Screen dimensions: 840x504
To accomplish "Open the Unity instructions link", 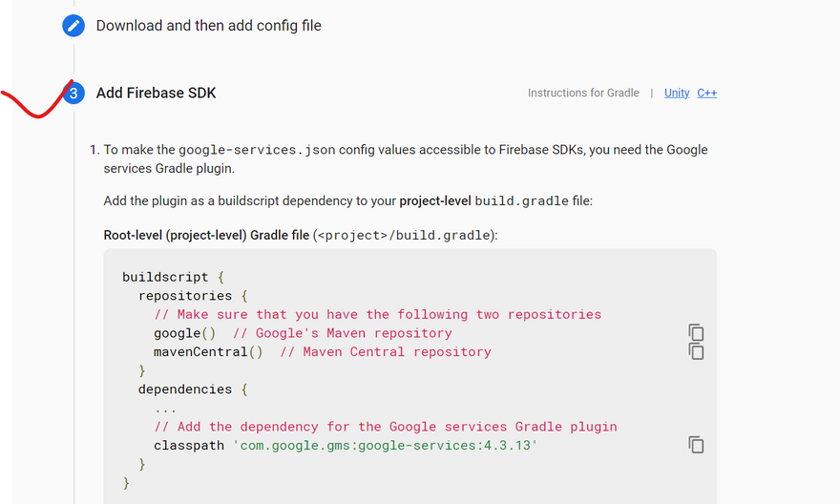I will (677, 94).
